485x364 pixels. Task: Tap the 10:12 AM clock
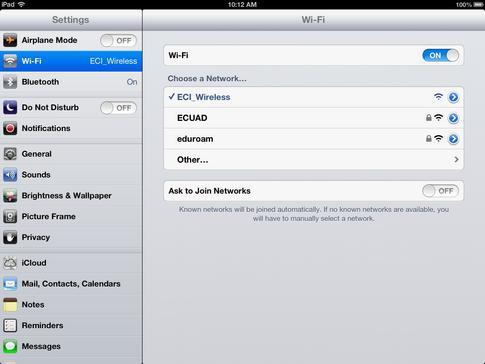coord(242,4)
